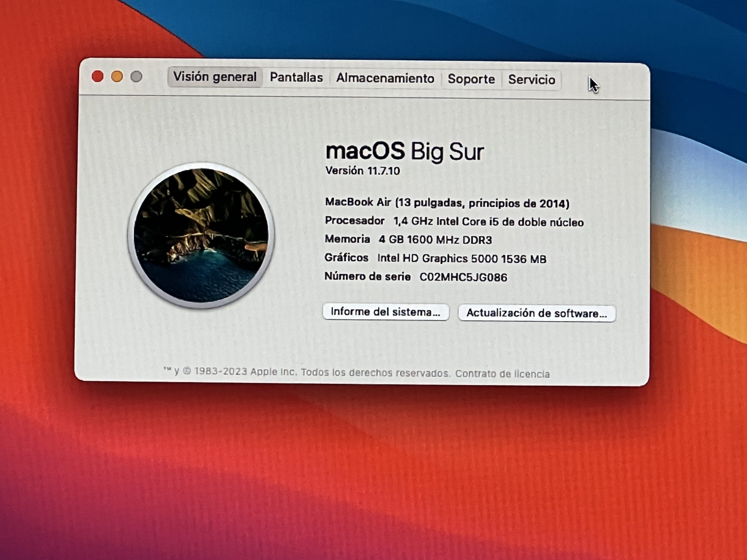Minimize window with the yellow button
Image resolution: width=747 pixels, height=560 pixels.
(x=117, y=77)
